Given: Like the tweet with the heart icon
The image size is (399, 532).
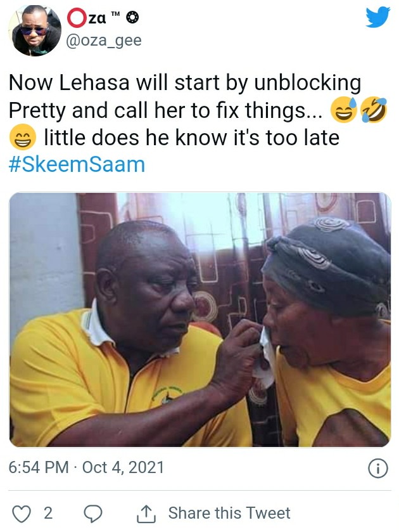Looking at the screenshot, I should [22, 514].
